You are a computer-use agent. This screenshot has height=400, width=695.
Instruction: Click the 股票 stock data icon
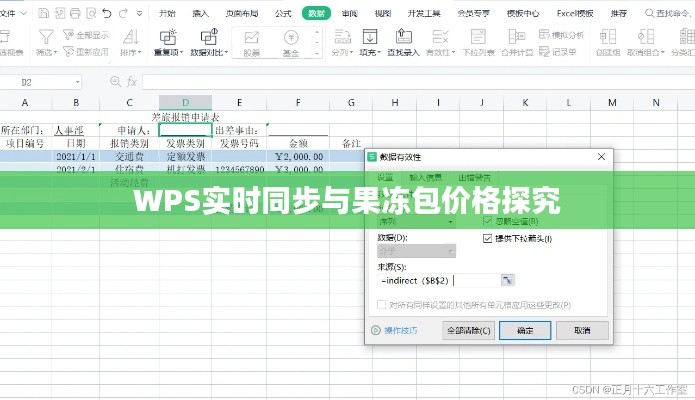point(251,43)
